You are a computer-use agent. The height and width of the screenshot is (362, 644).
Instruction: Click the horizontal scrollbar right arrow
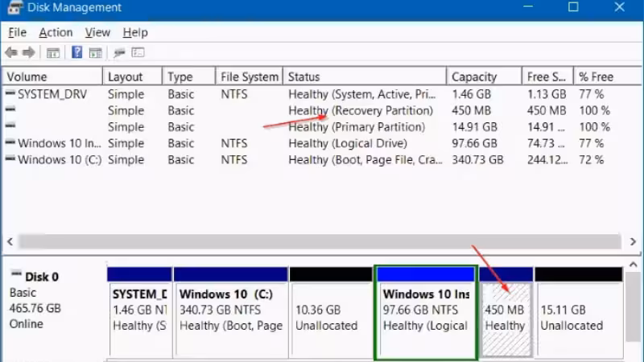(x=633, y=242)
